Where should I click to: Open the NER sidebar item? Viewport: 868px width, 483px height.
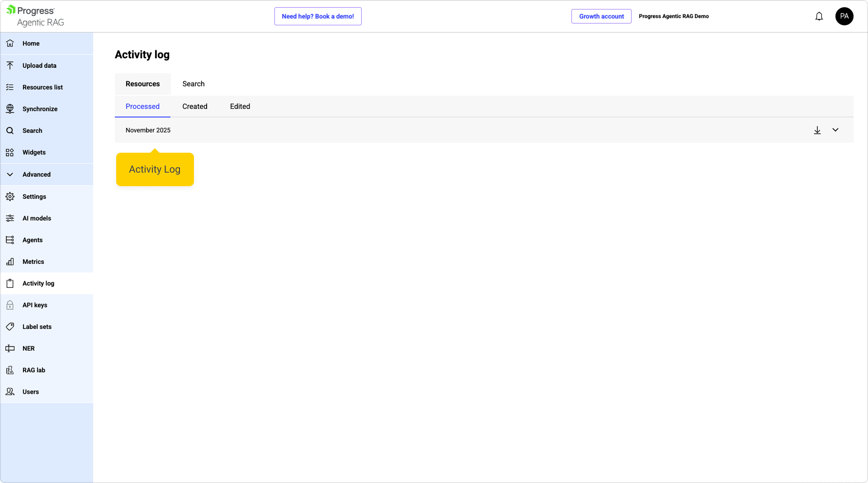point(28,348)
